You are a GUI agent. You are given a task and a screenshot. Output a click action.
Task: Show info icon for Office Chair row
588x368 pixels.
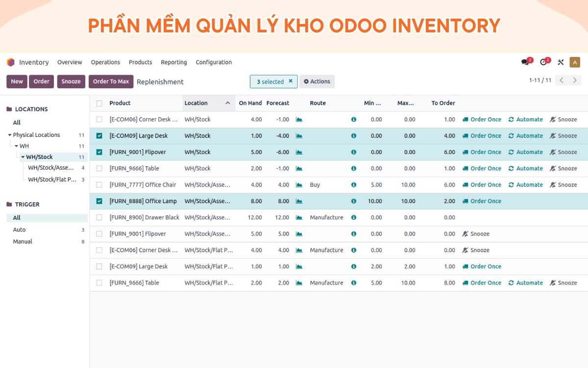(354, 185)
